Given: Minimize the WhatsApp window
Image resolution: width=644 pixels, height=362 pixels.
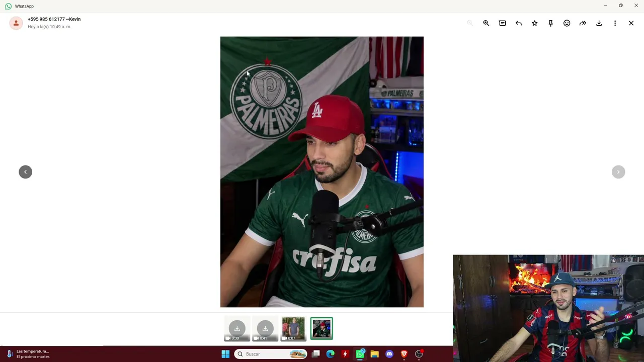Looking at the screenshot, I should 605,6.
